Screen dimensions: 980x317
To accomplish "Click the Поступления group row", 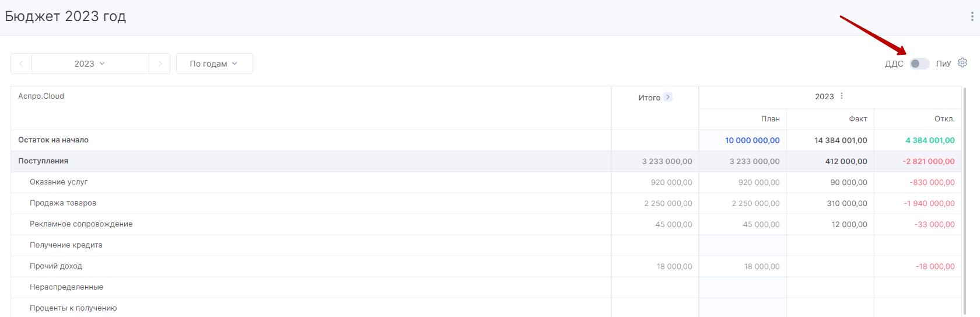I will click(485, 161).
